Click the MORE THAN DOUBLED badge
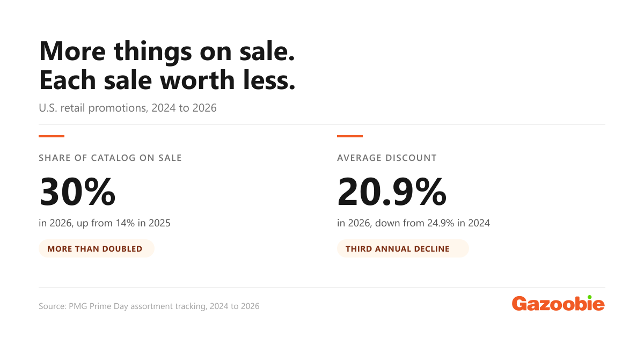Viewport: 644px width, 338px height. coord(97,248)
